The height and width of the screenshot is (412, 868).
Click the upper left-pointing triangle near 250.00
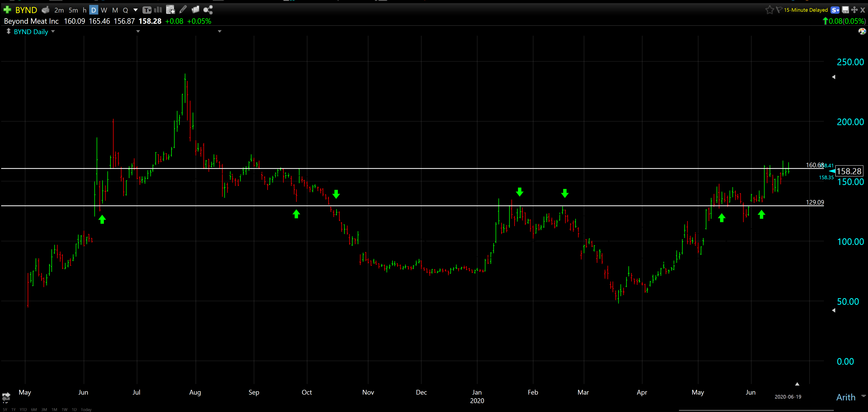click(x=834, y=77)
